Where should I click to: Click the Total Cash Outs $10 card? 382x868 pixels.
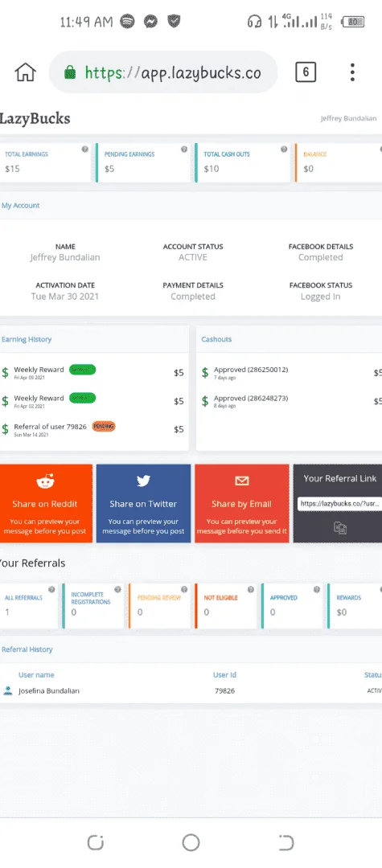(x=242, y=162)
